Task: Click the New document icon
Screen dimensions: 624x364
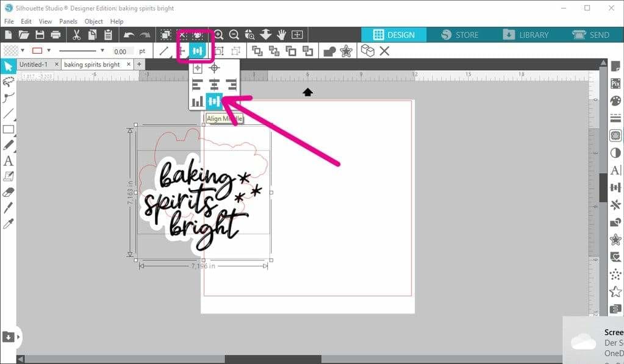Action: (x=9, y=35)
